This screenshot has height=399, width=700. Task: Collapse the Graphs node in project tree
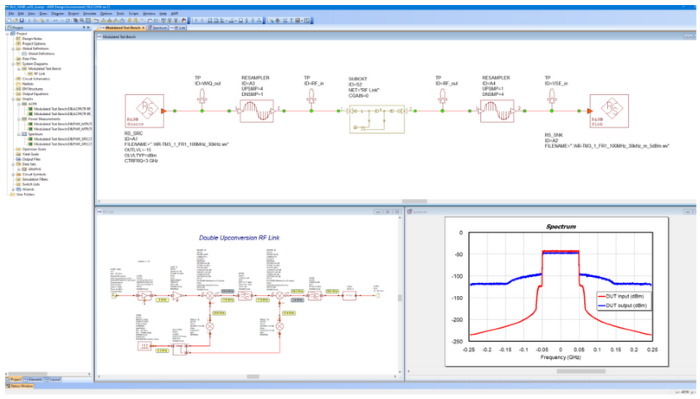(13, 99)
